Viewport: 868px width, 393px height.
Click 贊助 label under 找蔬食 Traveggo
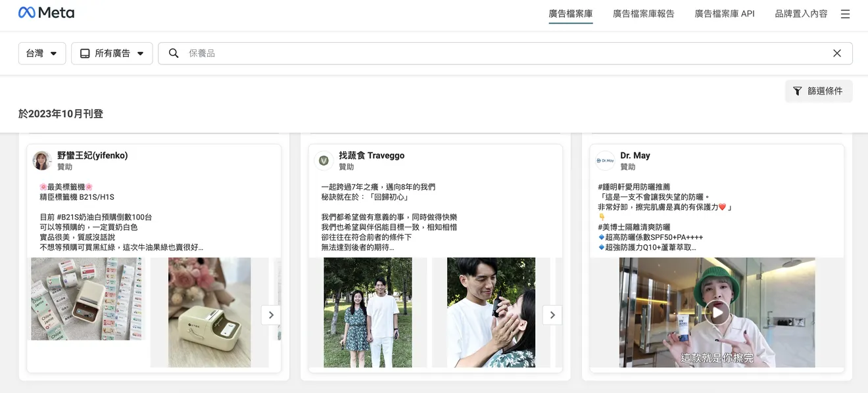pos(346,167)
